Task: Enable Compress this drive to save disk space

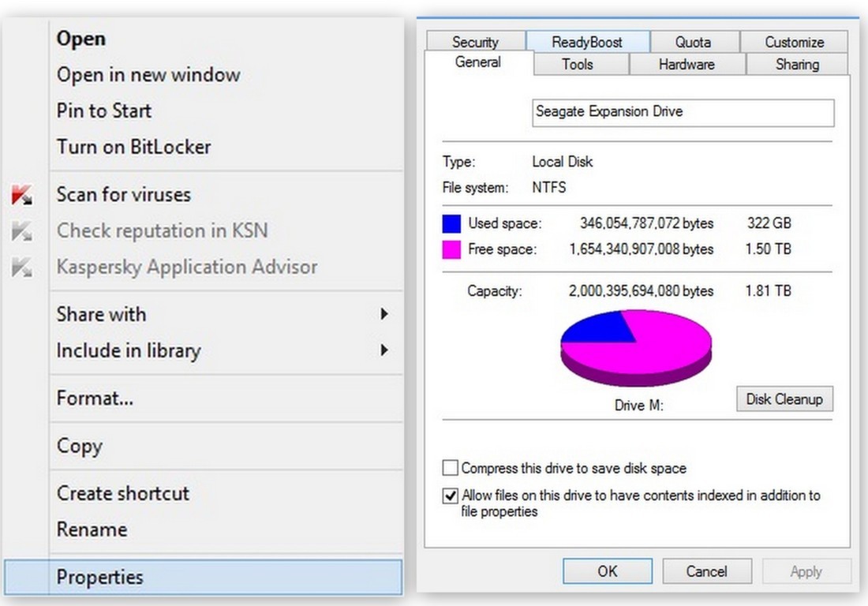Action: click(x=450, y=468)
